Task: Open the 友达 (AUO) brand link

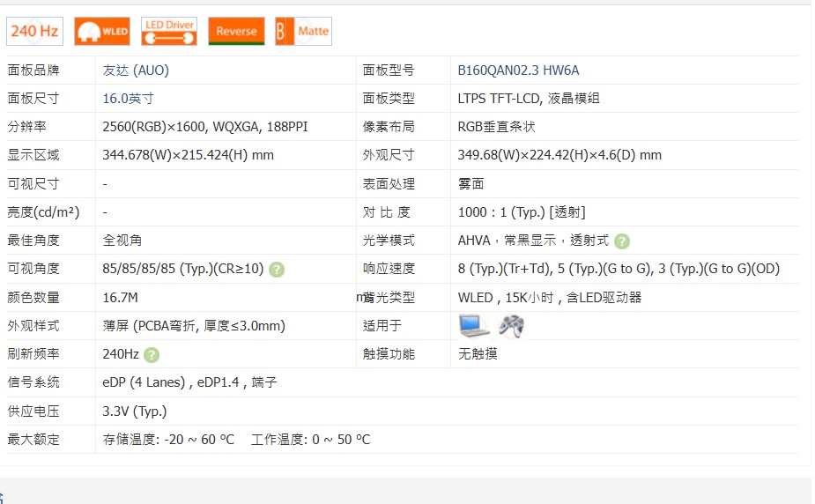Action: (x=136, y=70)
